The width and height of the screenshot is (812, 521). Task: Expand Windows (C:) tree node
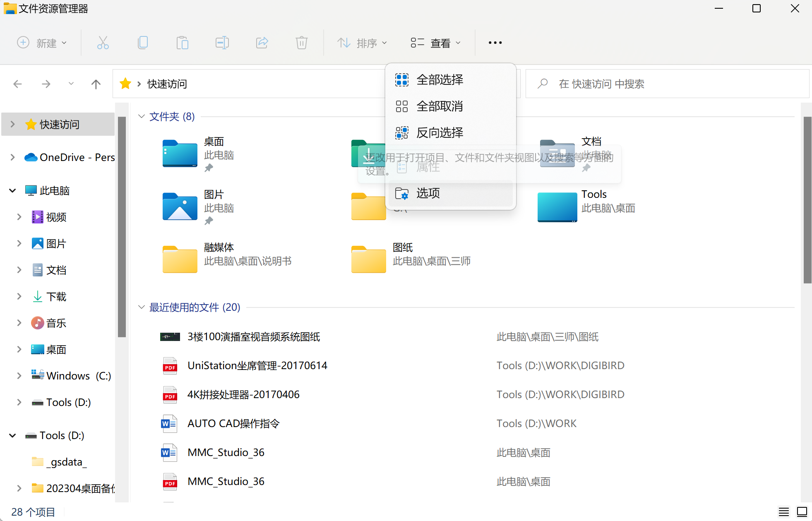coord(19,376)
